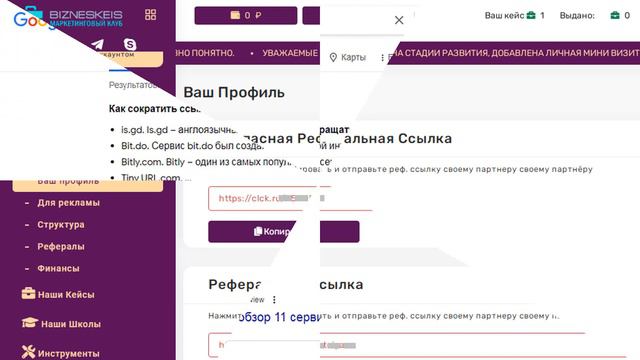Click the BIZNESKEIS logo
Image resolution: width=640 pixels, height=360 pixels.
coord(86,18)
